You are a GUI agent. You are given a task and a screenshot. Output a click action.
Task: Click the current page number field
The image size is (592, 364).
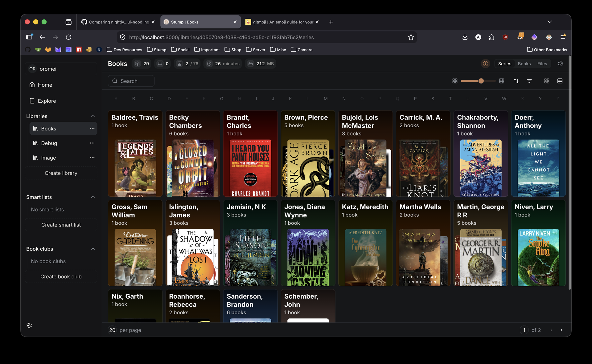(524, 330)
